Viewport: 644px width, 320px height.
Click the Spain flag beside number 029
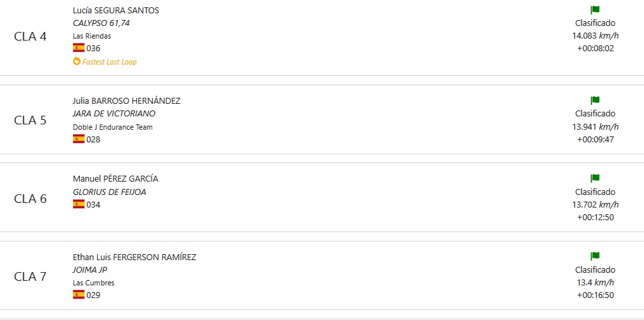(78, 295)
